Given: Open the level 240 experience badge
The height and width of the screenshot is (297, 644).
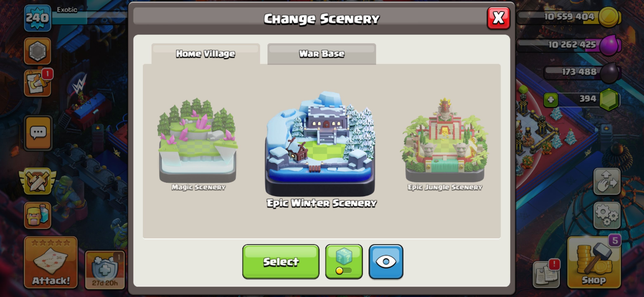Looking at the screenshot, I should 38,18.
